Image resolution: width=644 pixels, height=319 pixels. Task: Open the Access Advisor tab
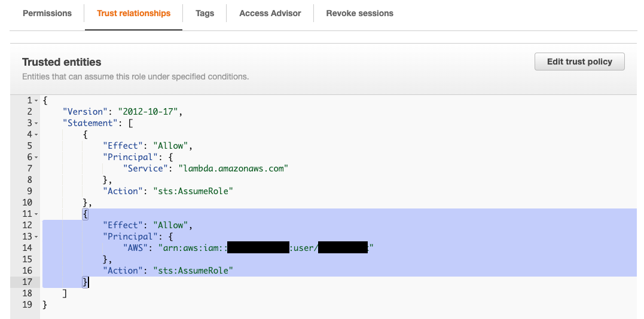coord(270,14)
